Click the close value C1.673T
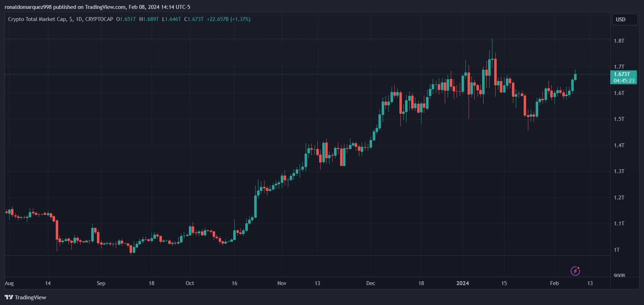644x305 pixels. (194, 19)
